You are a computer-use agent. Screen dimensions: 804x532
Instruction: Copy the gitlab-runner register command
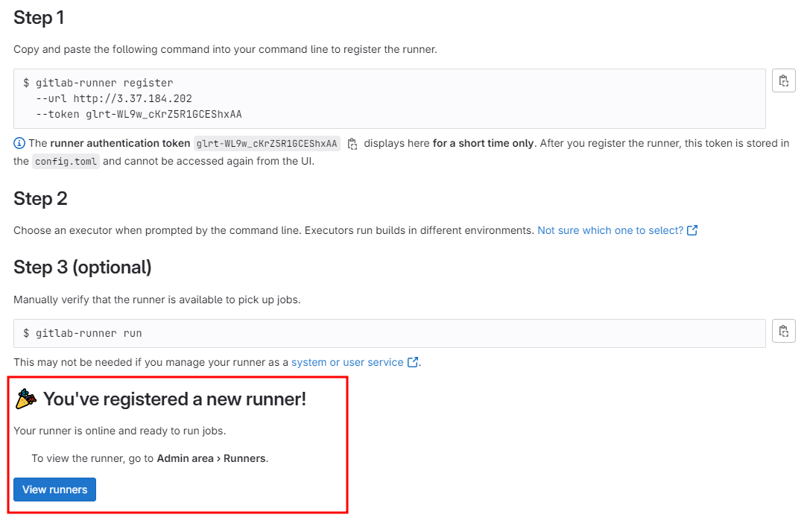click(783, 81)
